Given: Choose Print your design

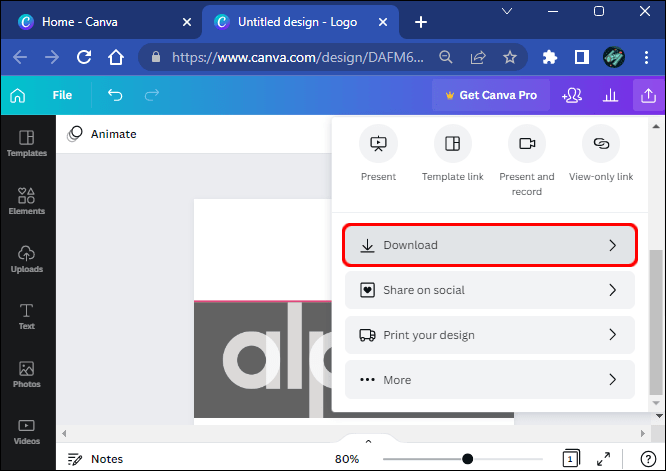Looking at the screenshot, I should [x=490, y=335].
